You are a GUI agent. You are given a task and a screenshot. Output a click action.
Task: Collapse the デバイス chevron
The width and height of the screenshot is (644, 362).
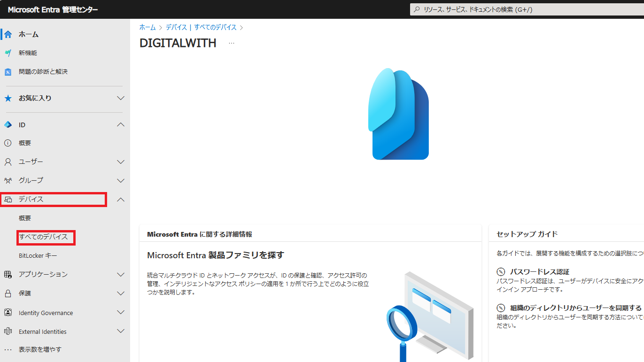(x=121, y=200)
